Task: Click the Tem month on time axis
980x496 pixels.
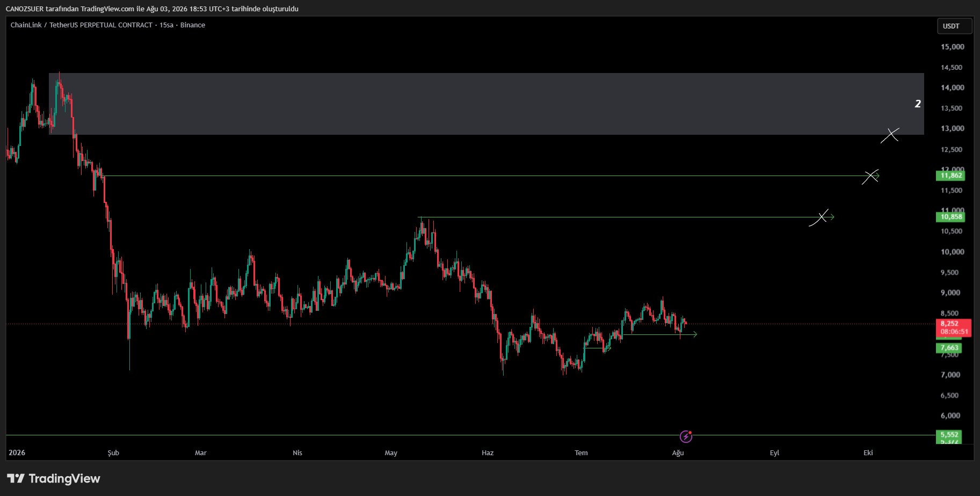Action: click(x=581, y=453)
